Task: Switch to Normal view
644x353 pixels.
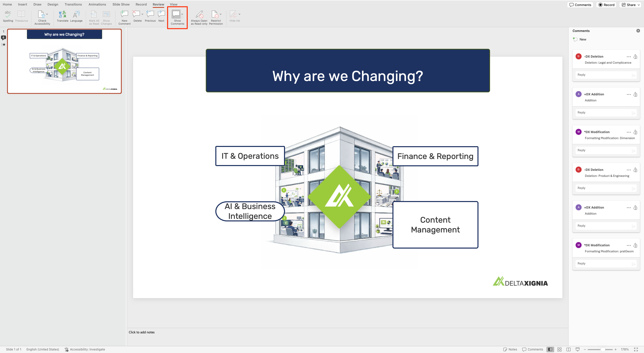Action: [x=550, y=349]
